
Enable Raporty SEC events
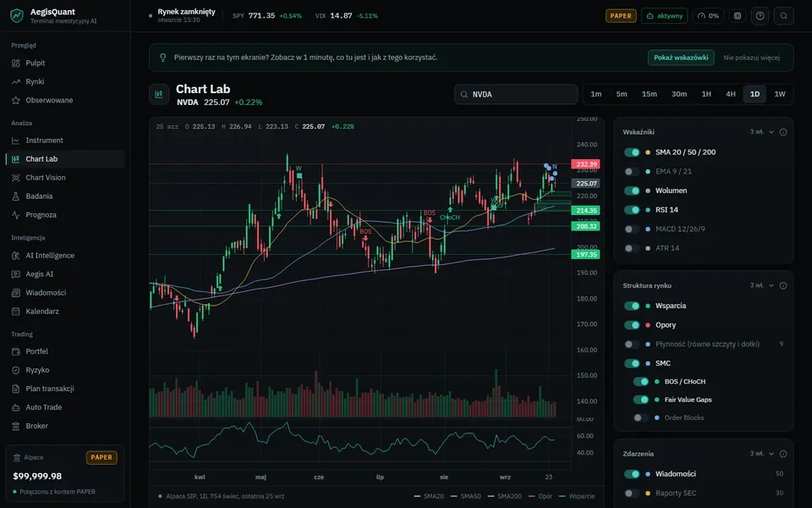coord(632,493)
